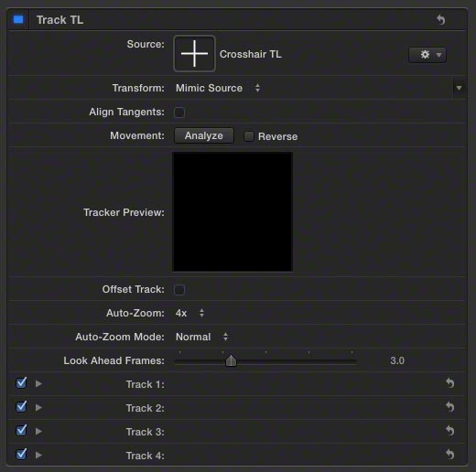Expand the Track 1 disclosure triangle
Screen dimensions: 476x472
38,383
